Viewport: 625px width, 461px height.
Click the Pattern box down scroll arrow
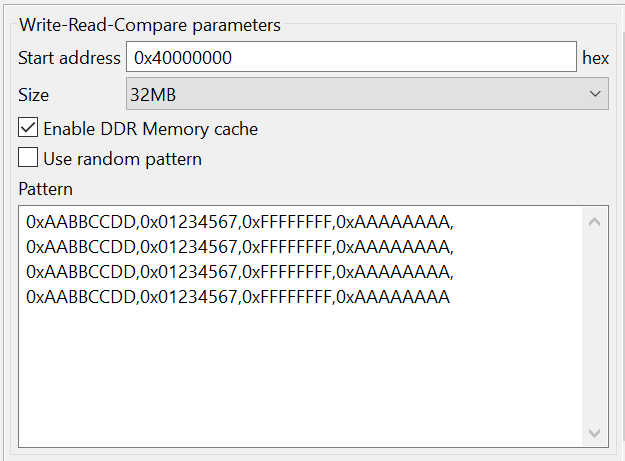tap(595, 432)
